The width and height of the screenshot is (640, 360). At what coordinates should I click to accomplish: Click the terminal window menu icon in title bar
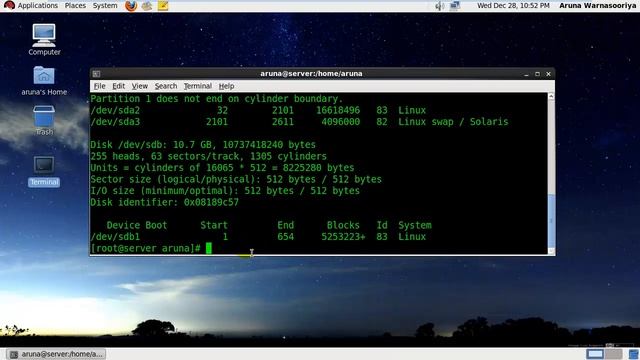click(x=96, y=74)
